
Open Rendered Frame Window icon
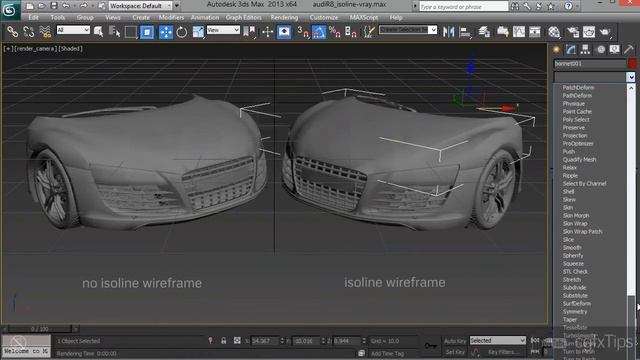pos(589,31)
